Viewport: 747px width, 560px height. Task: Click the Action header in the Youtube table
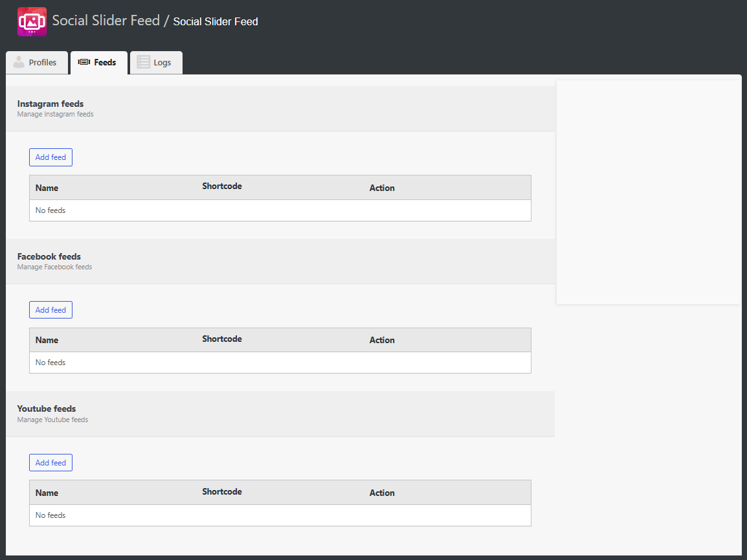(382, 493)
